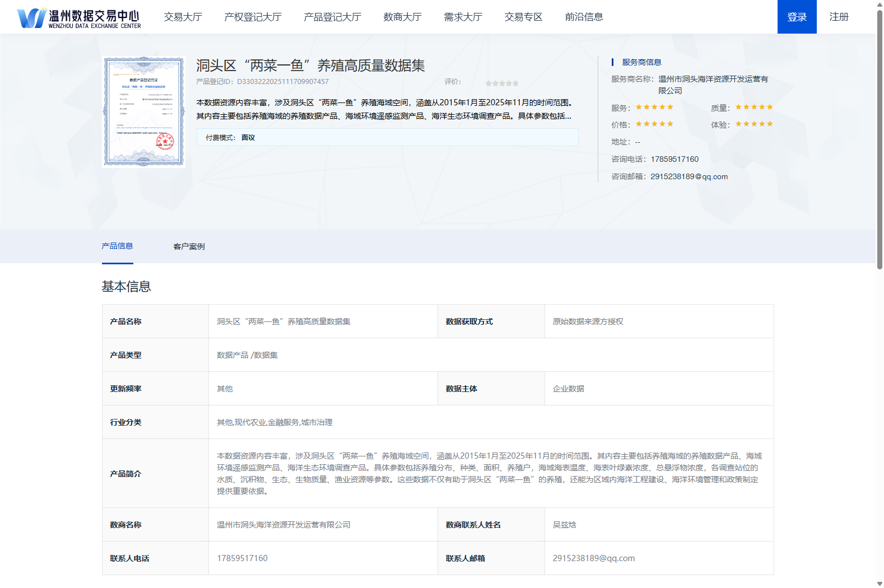Image resolution: width=884 pixels, height=588 pixels.
Task: Open the 数商大厅 menu item
Action: [x=402, y=17]
